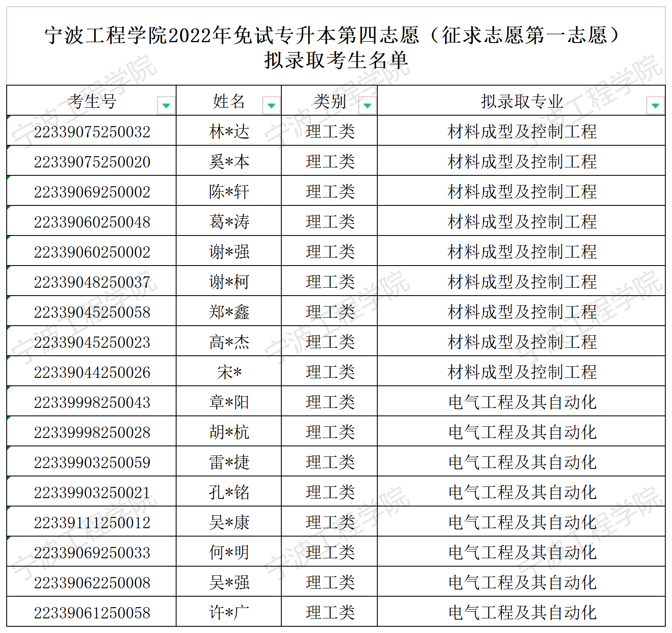Image resolution: width=672 pixels, height=633 pixels.
Task: Select 材料成型及控制工程 in 谢*柯 row
Action: pos(521,281)
